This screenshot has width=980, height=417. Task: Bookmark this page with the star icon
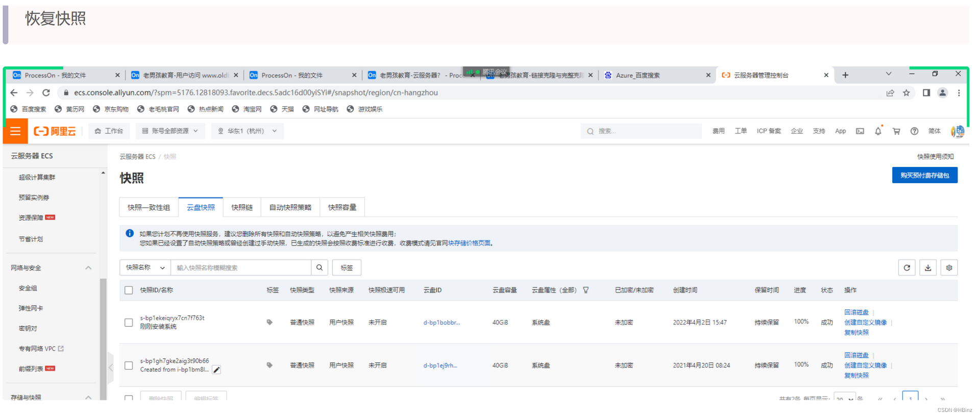pos(906,92)
